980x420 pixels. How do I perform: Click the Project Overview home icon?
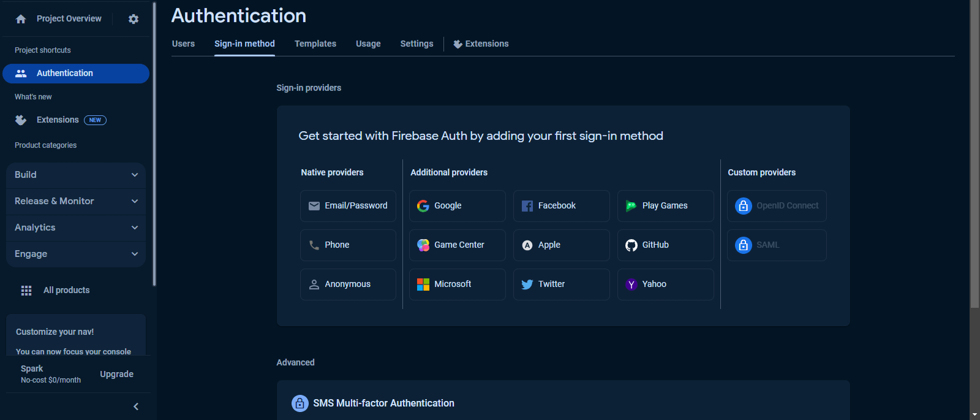pos(21,19)
